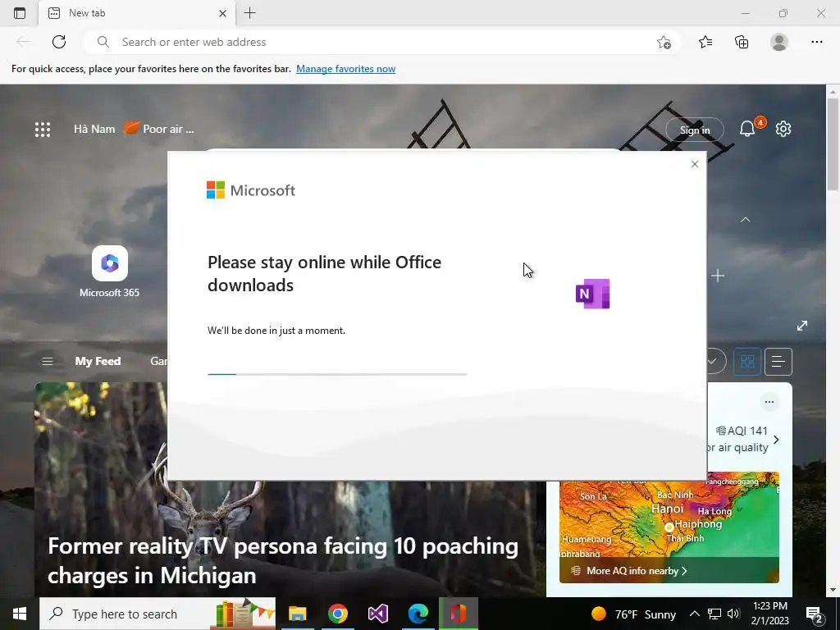This screenshot has height=630, width=840.
Task: Open network status tray icon
Action: 714,614
